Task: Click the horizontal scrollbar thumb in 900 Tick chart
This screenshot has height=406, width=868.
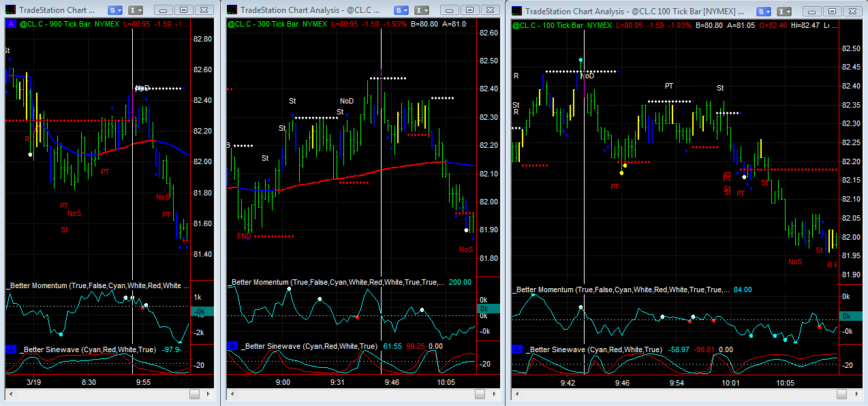Action: point(194,393)
